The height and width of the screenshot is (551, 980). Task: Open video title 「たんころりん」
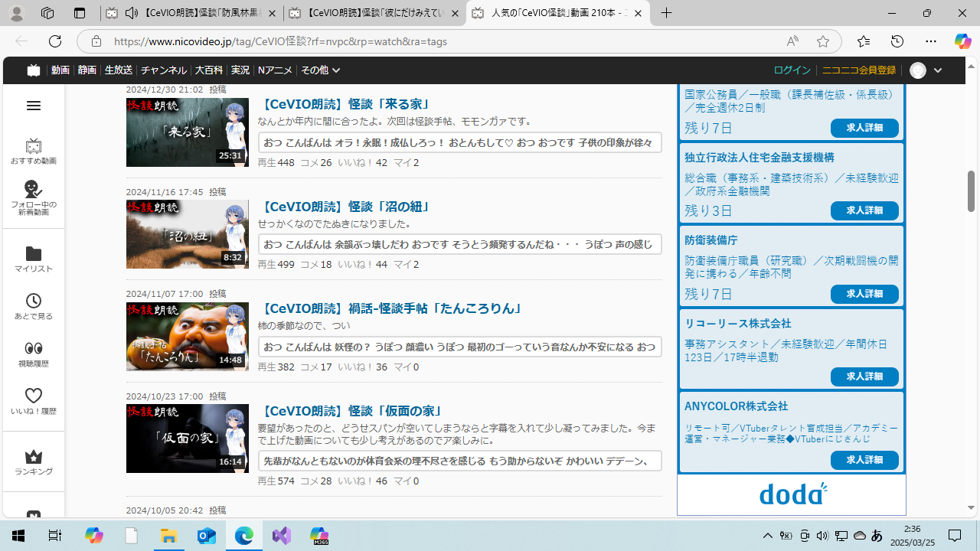click(x=391, y=308)
